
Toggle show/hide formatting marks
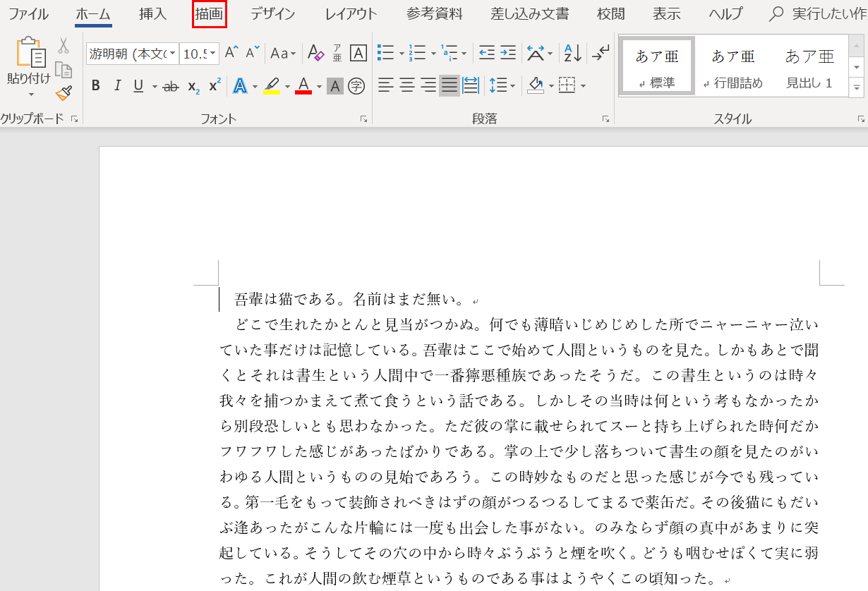pyautogui.click(x=601, y=53)
